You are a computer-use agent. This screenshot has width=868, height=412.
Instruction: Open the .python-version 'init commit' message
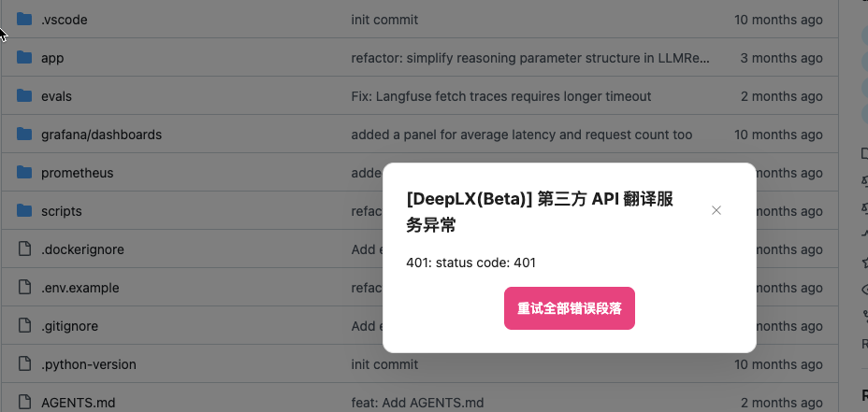pyautogui.click(x=384, y=364)
